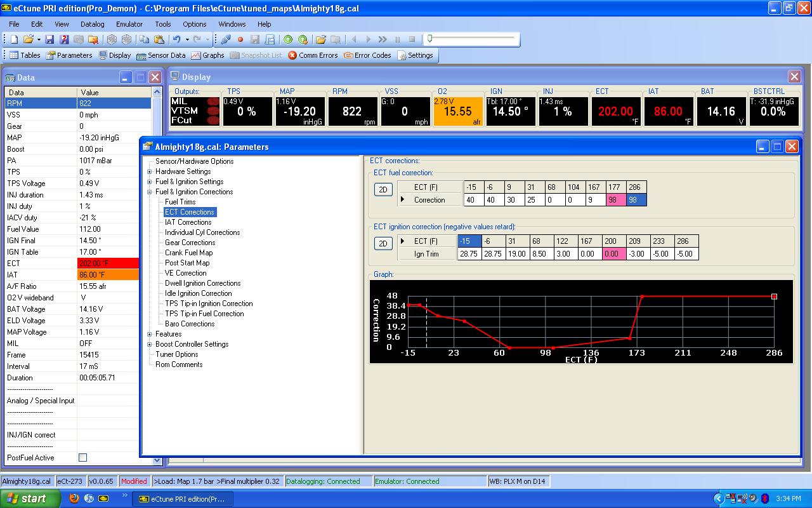Image resolution: width=812 pixels, height=508 pixels.
Task: Open the Parameters window
Action: pyautogui.click(x=69, y=55)
